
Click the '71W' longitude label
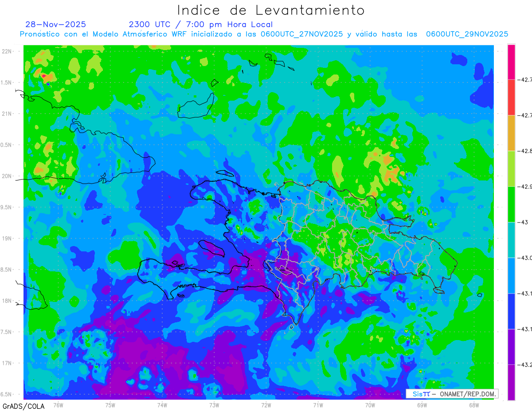(x=318, y=405)
